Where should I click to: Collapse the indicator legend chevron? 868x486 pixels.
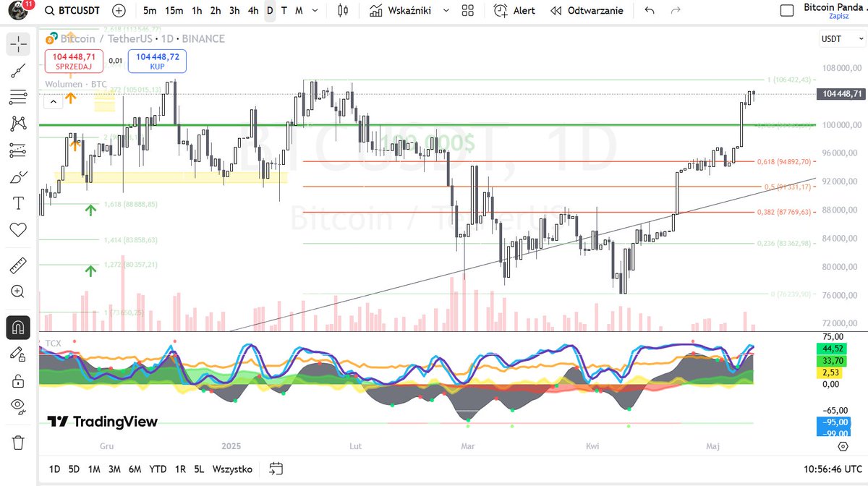[54, 102]
